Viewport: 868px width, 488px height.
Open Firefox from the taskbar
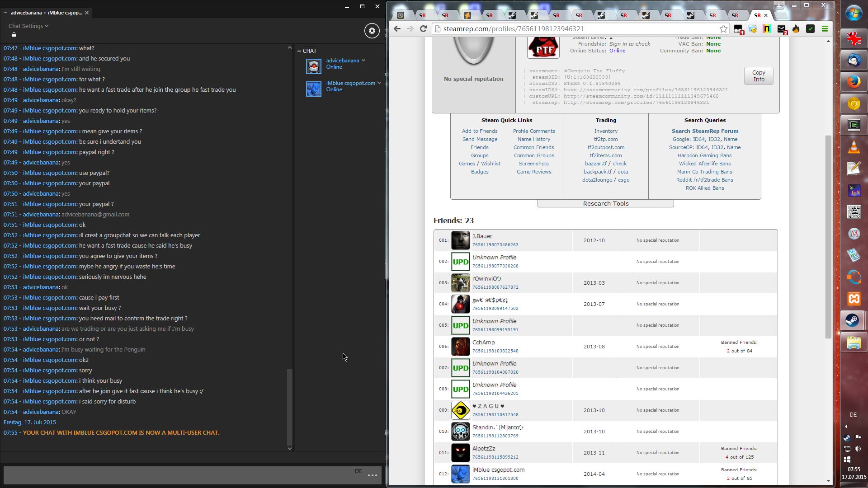click(x=854, y=82)
